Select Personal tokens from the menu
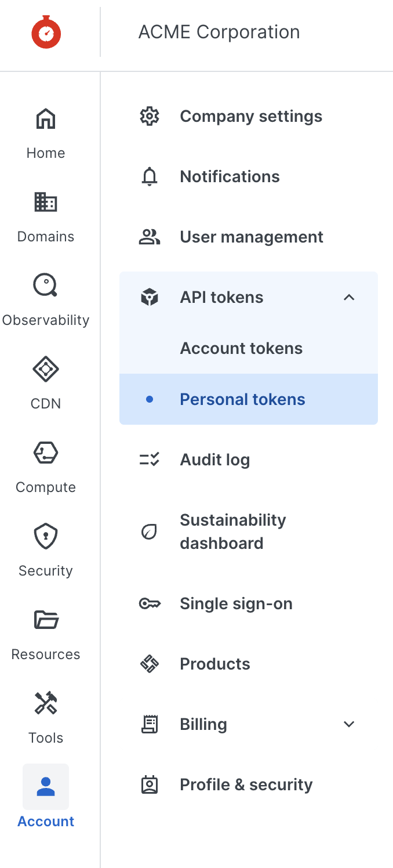393x868 pixels. tap(242, 399)
